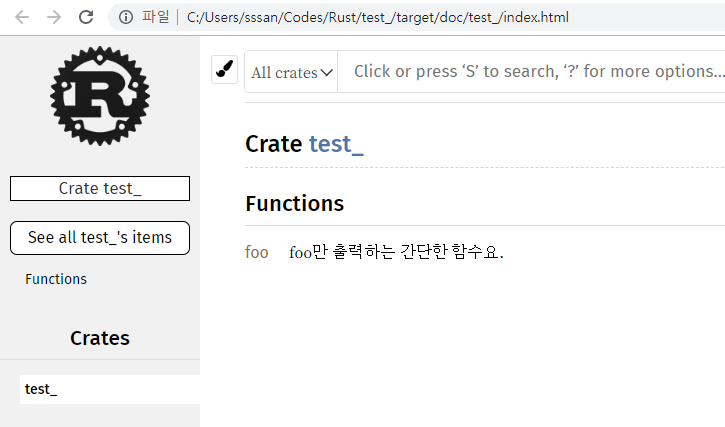Screen dimensions: 725x427
Task: Reload the documentation page
Action: tap(86, 17)
